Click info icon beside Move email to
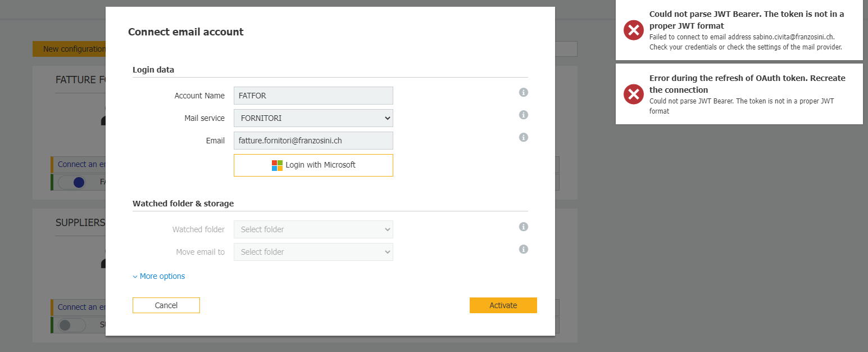This screenshot has width=868, height=352. tap(524, 249)
